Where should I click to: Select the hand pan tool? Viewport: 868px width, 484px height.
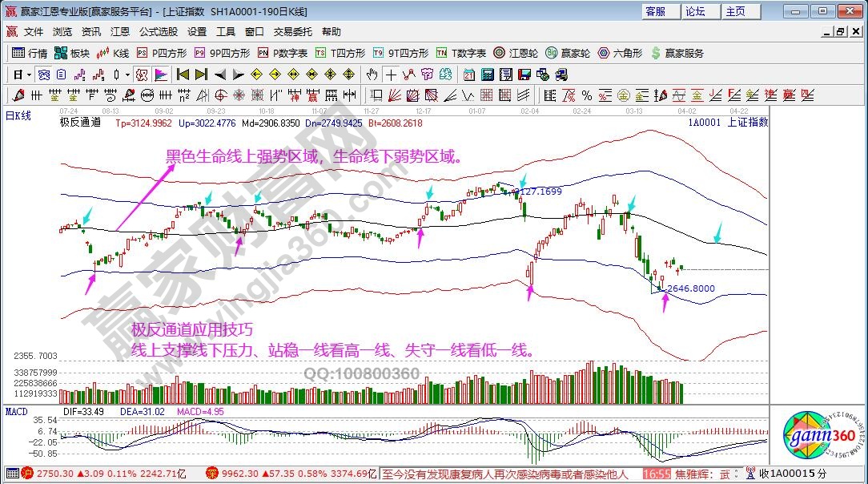[372, 75]
